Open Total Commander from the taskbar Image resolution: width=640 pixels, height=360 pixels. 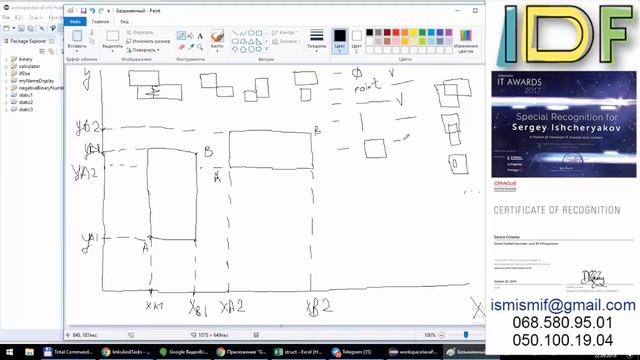[x=68, y=352]
